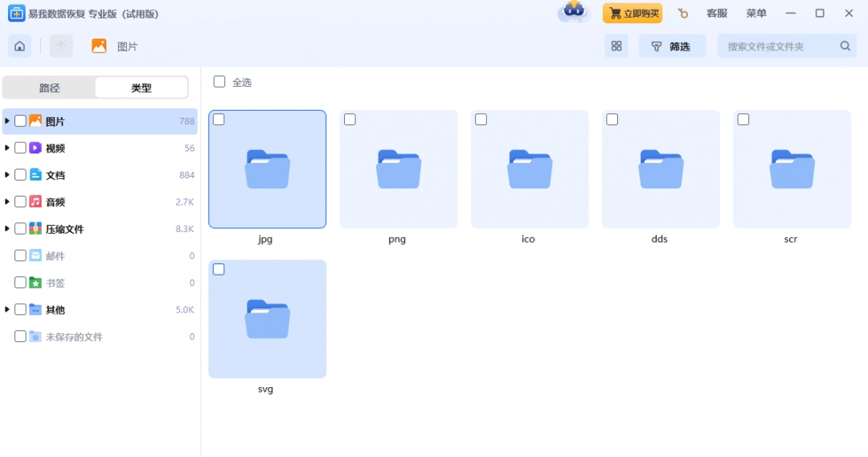This screenshot has width=868, height=457.
Task: Select the 压缩文件 row label
Action: click(65, 229)
